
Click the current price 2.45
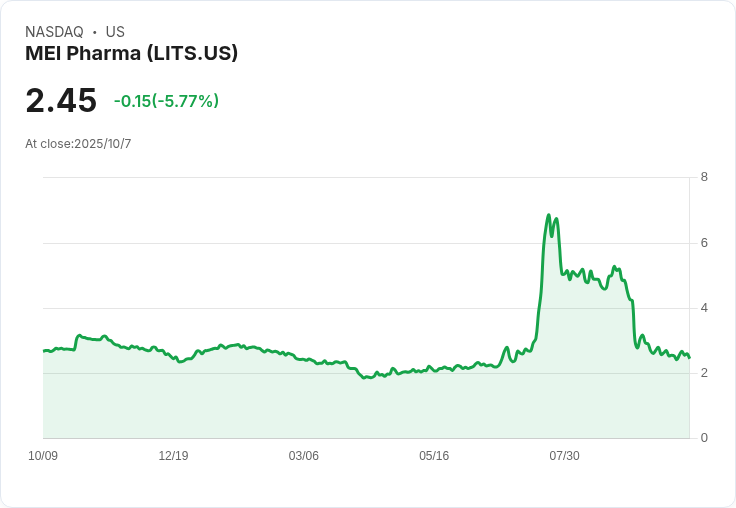pos(61,100)
